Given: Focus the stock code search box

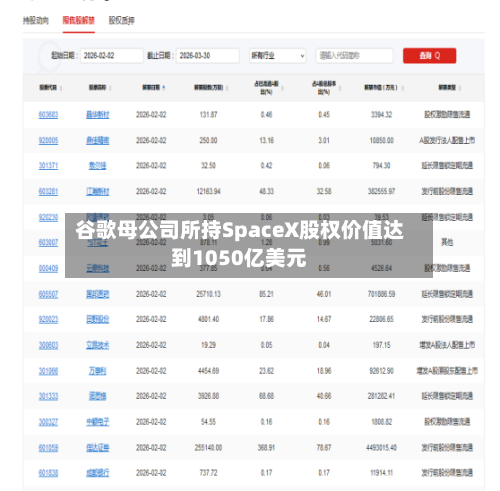Looking at the screenshot, I should (354, 55).
